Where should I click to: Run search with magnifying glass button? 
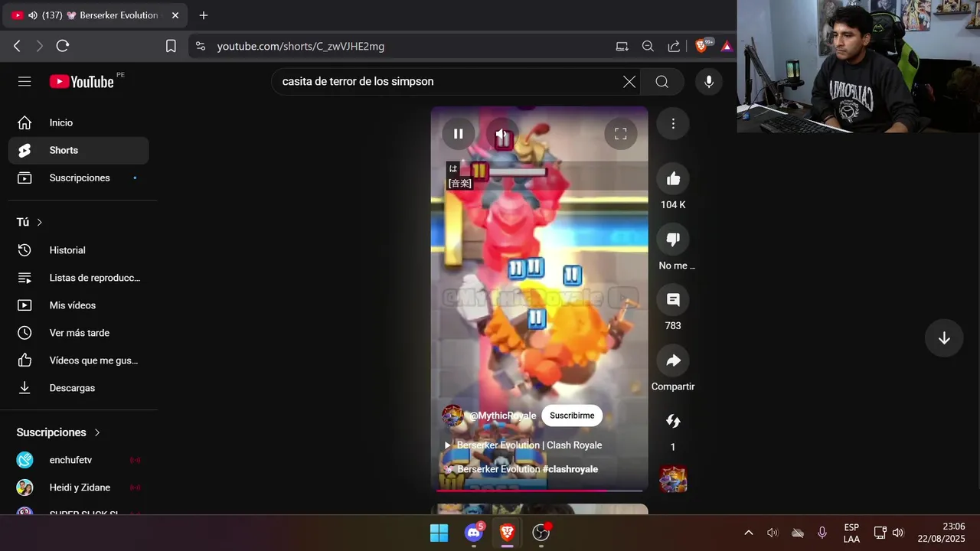(x=662, y=82)
